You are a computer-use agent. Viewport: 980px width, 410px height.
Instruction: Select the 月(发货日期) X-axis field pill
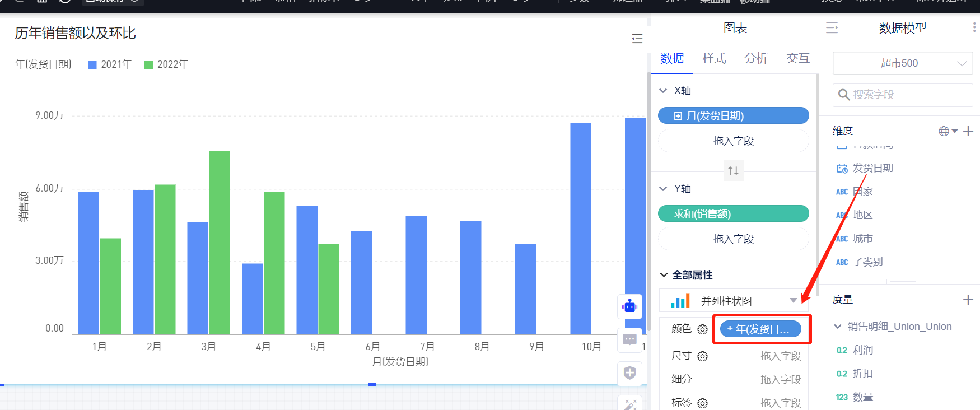(x=733, y=116)
